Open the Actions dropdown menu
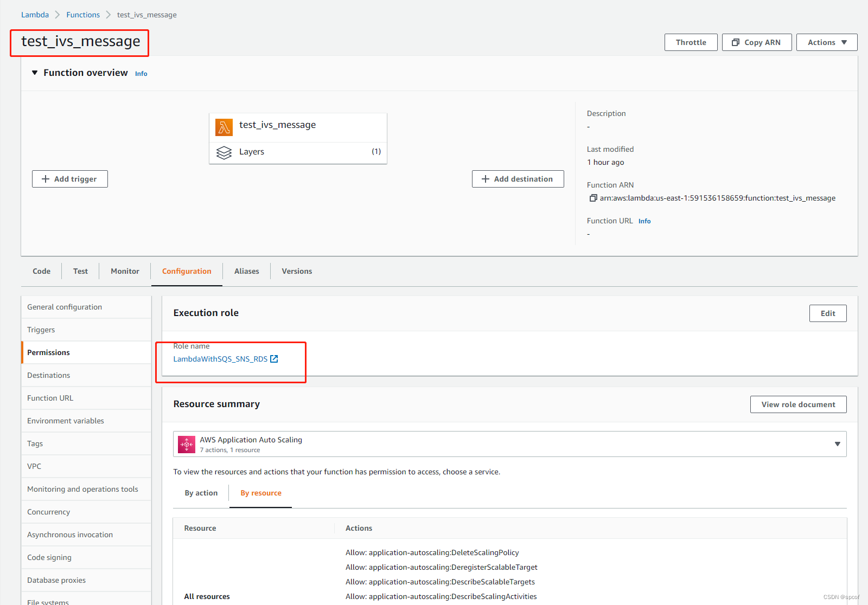The height and width of the screenshot is (605, 868). pos(827,42)
